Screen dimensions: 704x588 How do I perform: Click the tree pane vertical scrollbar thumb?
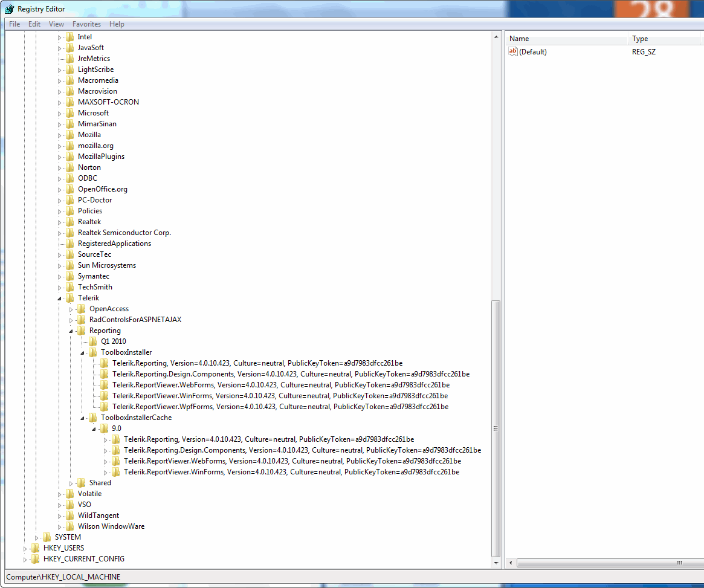[x=496, y=428]
